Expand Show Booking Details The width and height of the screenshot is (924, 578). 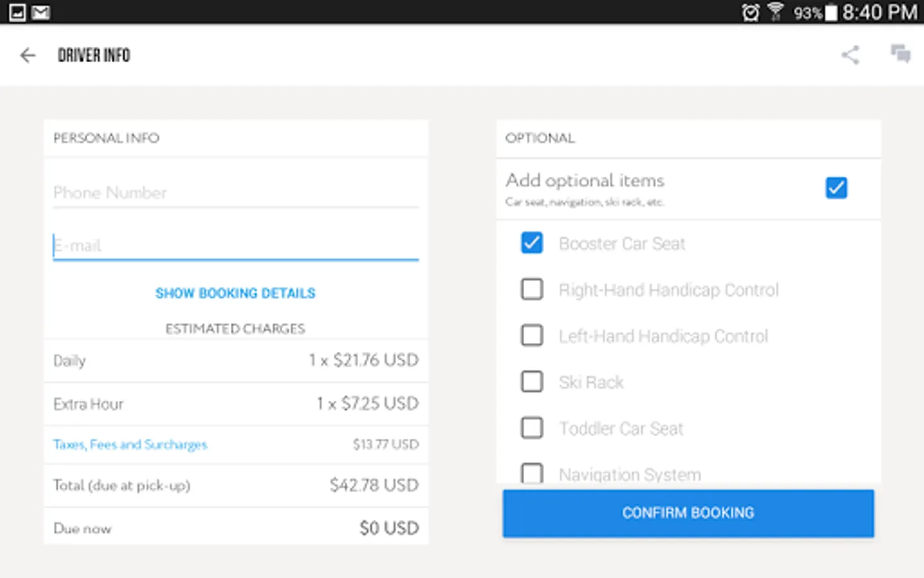pos(235,293)
